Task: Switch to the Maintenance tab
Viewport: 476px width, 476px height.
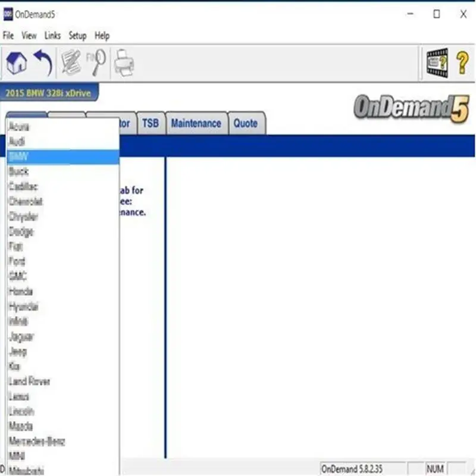Action: pyautogui.click(x=196, y=123)
